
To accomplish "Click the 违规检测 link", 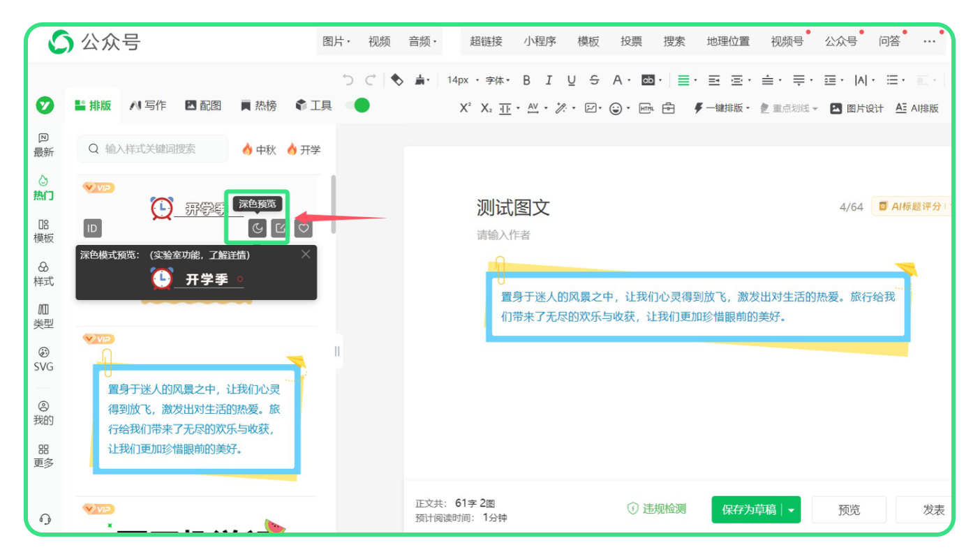I will 657,509.
